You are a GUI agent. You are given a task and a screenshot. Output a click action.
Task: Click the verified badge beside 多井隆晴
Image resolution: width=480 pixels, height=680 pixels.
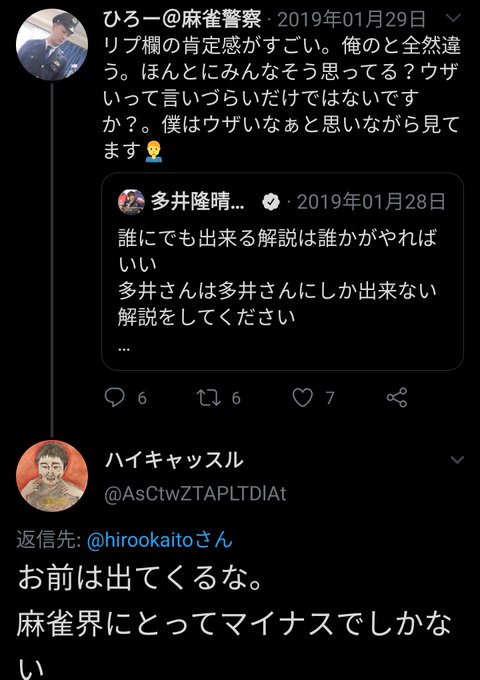(x=272, y=203)
